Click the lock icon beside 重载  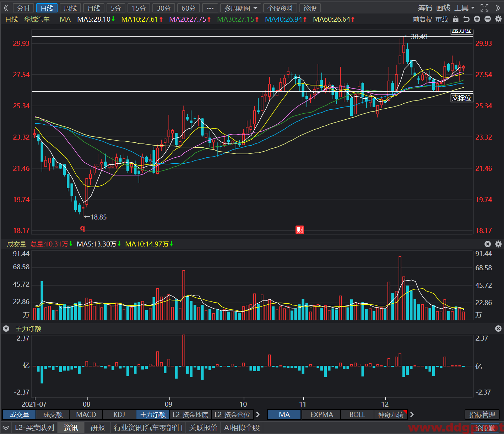pos(456,19)
